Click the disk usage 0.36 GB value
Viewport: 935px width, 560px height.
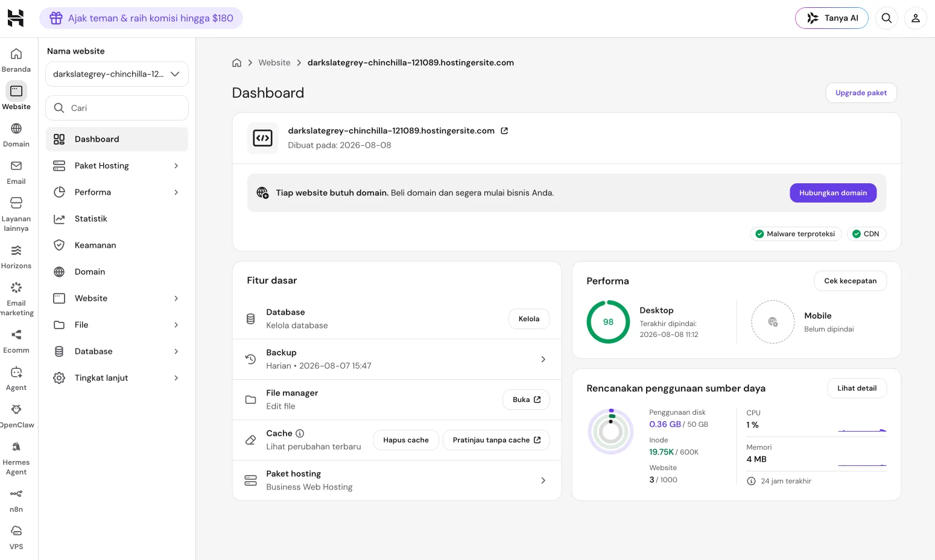[x=665, y=424]
